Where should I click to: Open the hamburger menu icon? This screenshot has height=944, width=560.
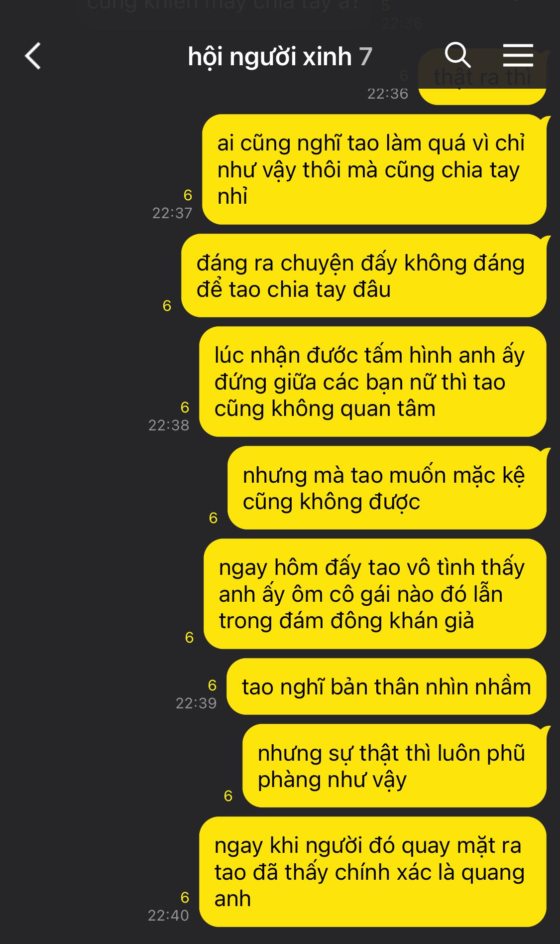point(518,55)
